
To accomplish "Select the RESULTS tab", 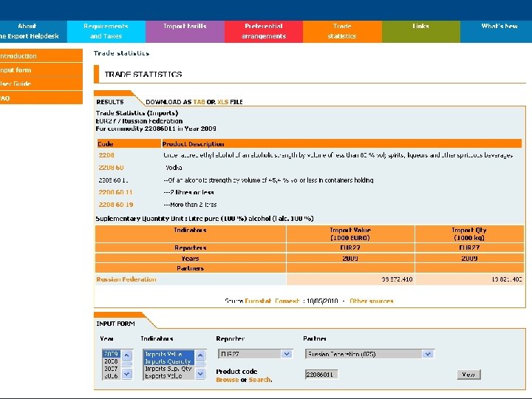I will tap(110, 102).
